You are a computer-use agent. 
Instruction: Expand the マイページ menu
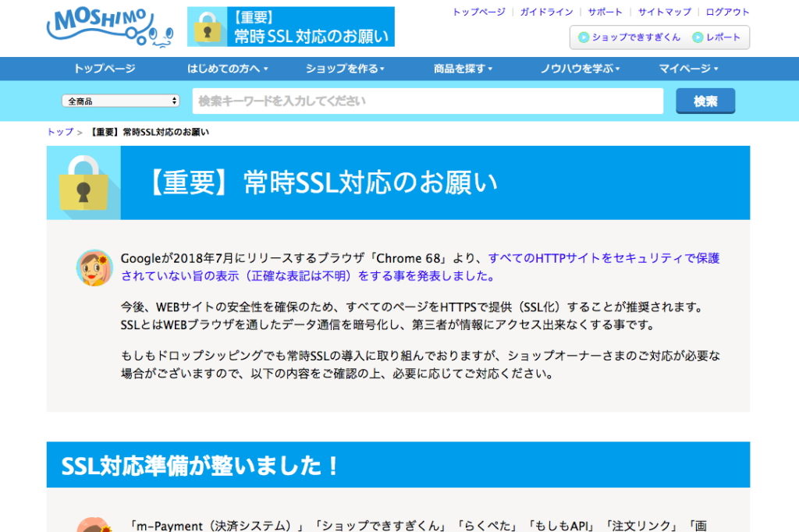[688, 69]
